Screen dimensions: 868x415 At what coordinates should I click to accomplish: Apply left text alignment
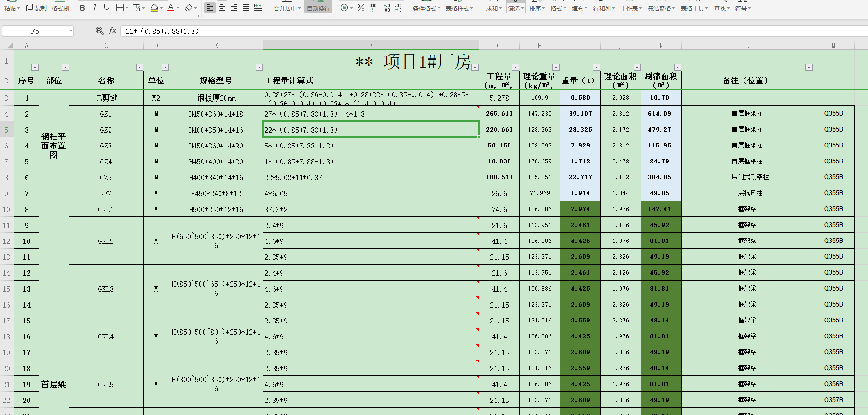tap(209, 8)
